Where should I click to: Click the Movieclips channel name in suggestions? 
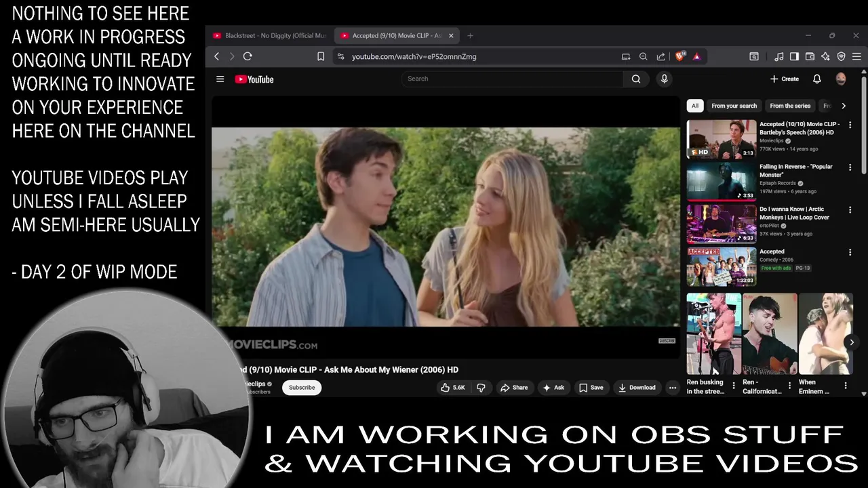coord(772,141)
